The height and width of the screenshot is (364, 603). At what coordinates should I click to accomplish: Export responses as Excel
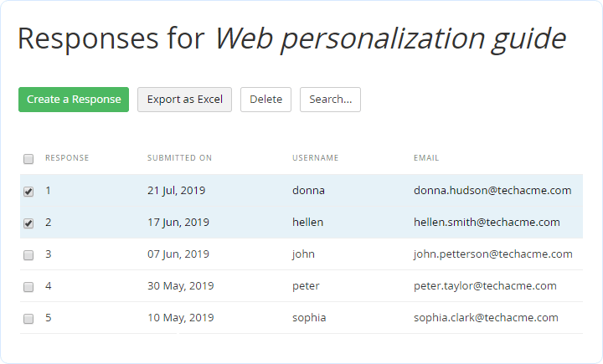tap(184, 100)
